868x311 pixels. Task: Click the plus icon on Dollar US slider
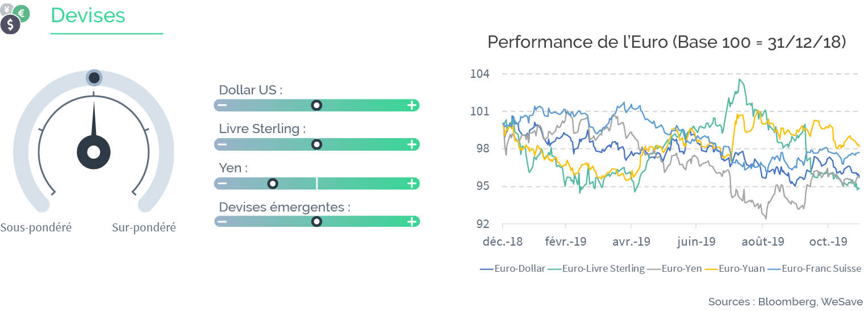click(x=412, y=105)
